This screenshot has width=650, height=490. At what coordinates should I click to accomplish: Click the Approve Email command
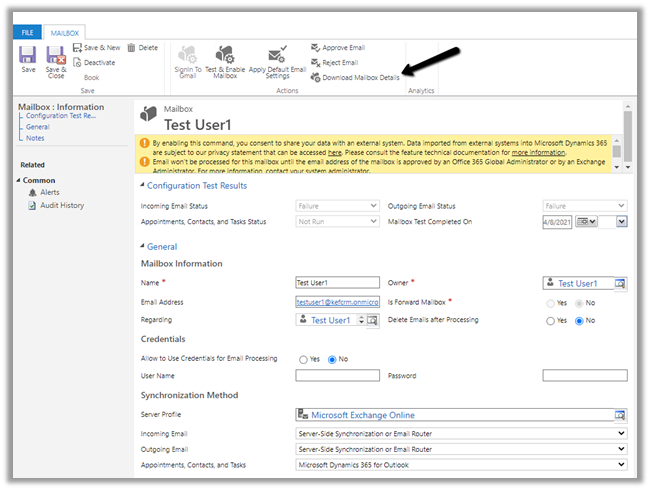coord(339,47)
